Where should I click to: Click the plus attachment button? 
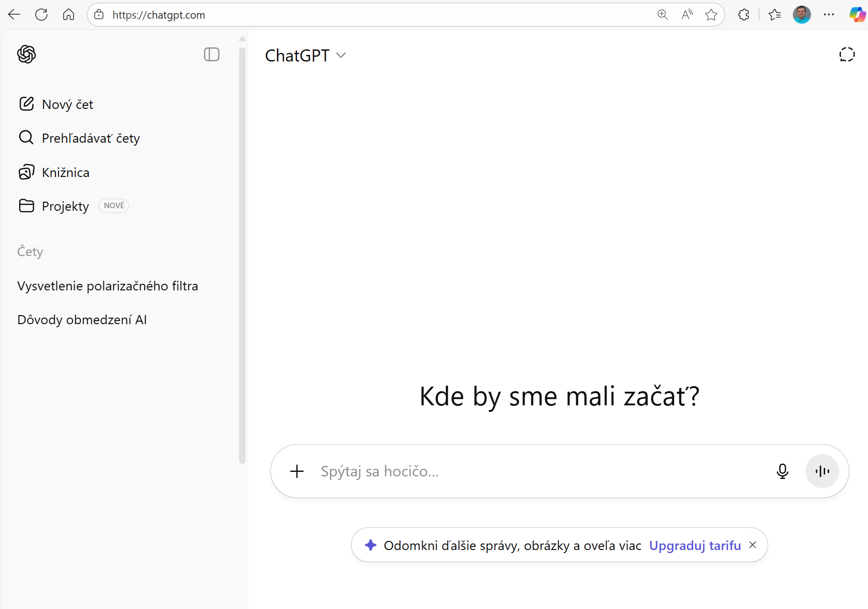297,471
